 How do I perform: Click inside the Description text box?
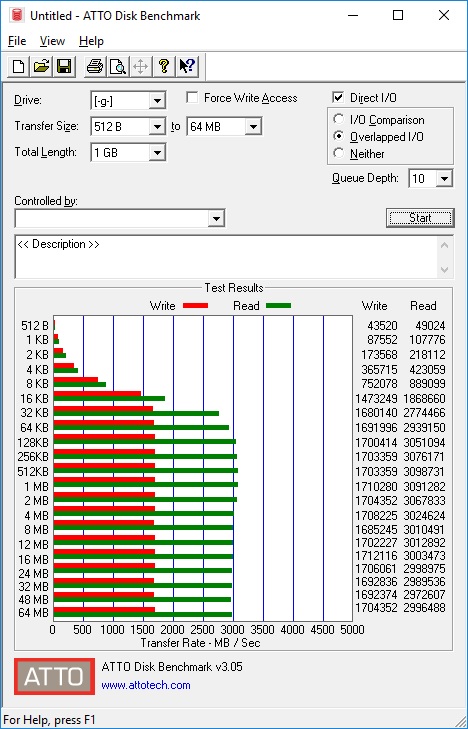228,257
